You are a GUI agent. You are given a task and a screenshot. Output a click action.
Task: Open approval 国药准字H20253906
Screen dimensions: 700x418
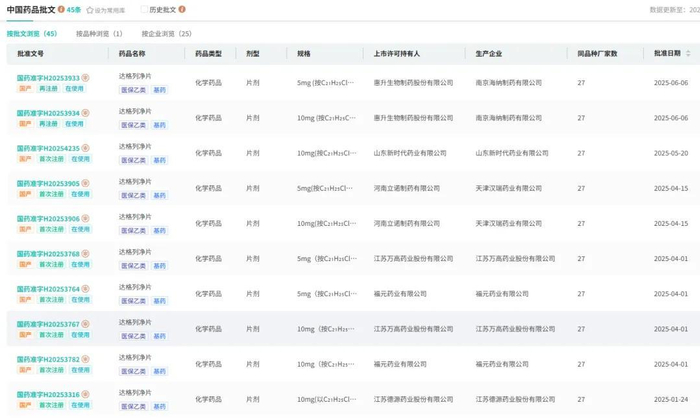click(x=48, y=219)
